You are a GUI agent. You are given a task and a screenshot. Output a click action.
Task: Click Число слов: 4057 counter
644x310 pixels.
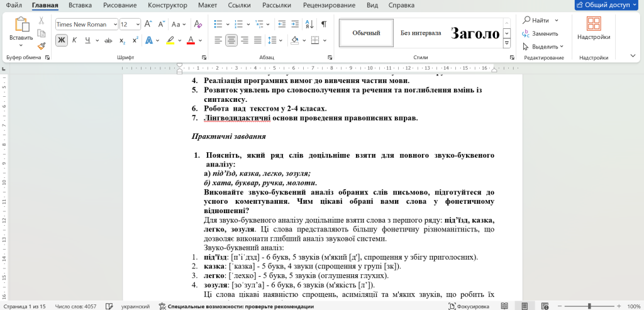(75, 306)
